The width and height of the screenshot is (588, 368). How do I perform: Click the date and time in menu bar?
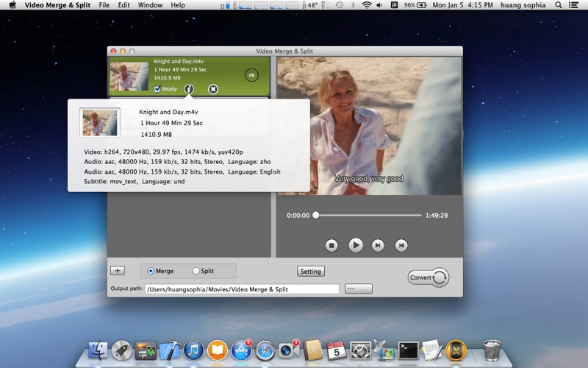pos(462,5)
